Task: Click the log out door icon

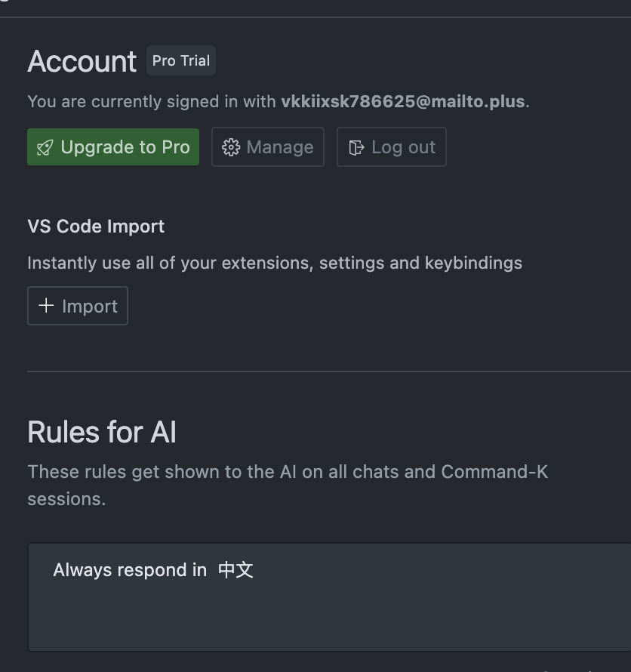Action: [356, 147]
